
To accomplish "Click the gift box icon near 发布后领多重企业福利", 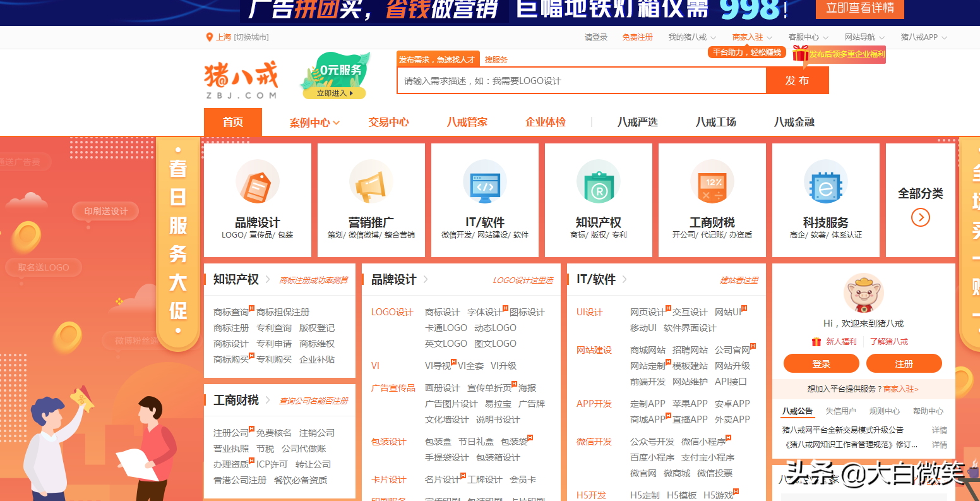I will click(x=801, y=54).
